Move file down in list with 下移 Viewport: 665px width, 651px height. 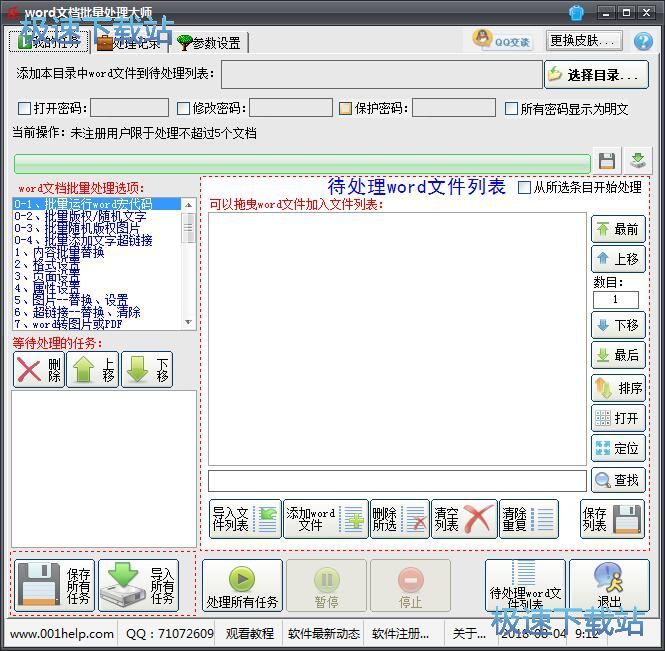pyautogui.click(x=618, y=325)
